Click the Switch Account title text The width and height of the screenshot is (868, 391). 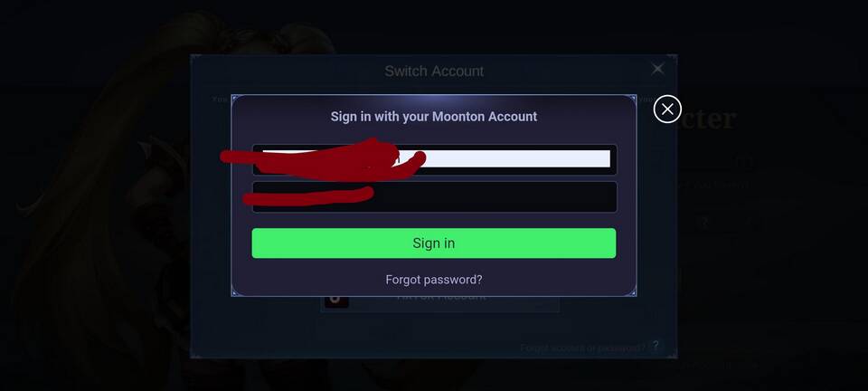pos(434,71)
